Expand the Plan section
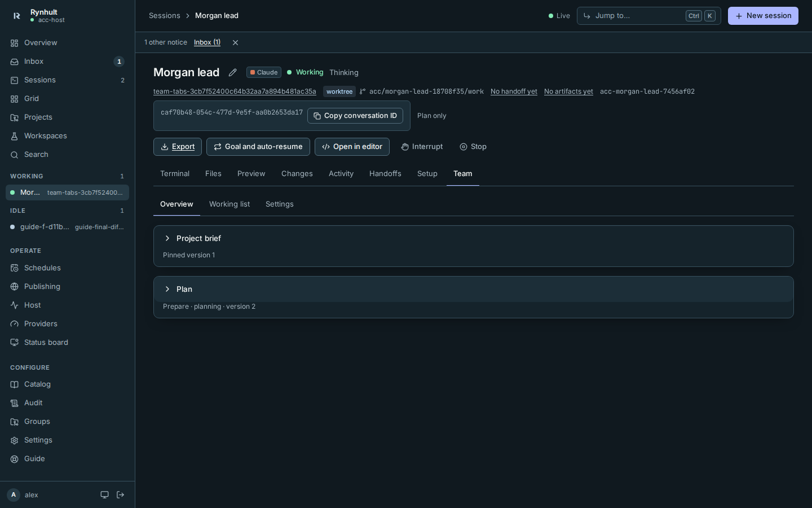The image size is (812, 508). (x=474, y=289)
